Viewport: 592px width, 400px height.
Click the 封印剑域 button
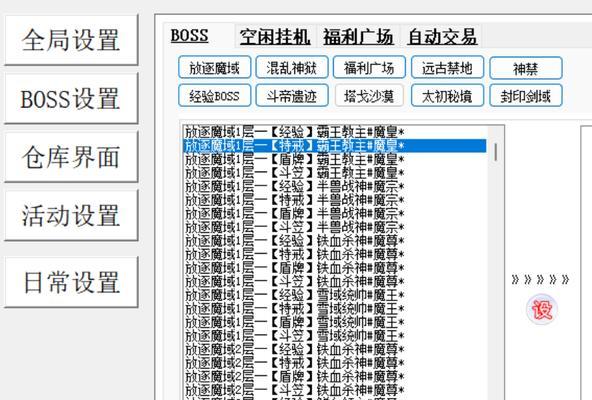pyautogui.click(x=526, y=96)
